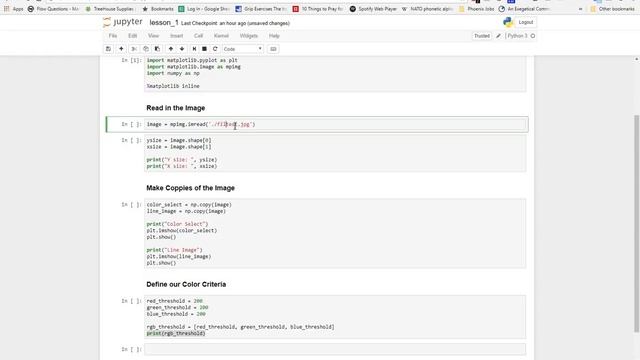Restart the kernel with the circular arrow

coord(215,49)
